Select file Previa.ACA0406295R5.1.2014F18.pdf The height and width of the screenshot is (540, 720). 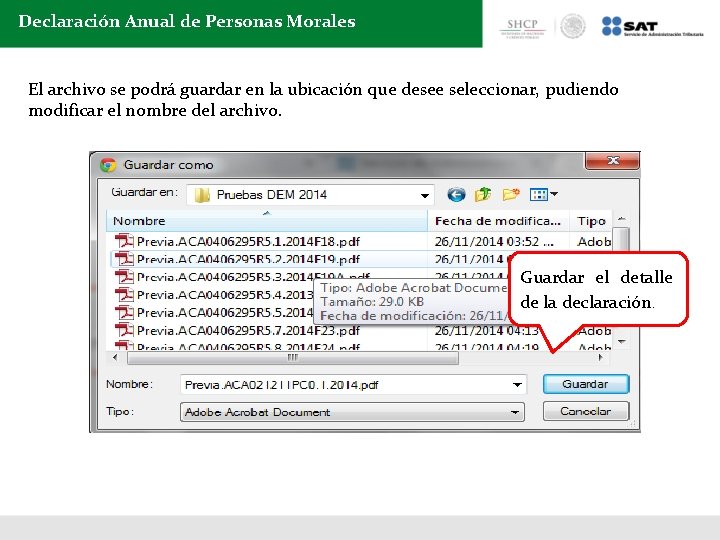click(248, 241)
